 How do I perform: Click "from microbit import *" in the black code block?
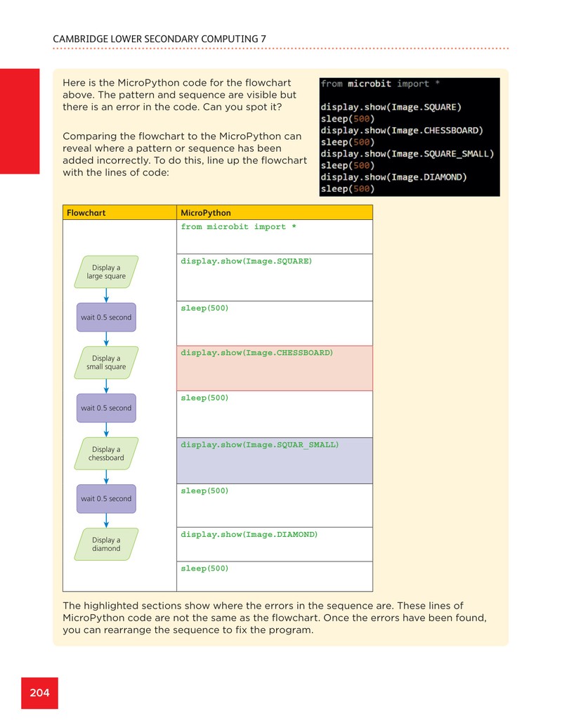pos(380,84)
